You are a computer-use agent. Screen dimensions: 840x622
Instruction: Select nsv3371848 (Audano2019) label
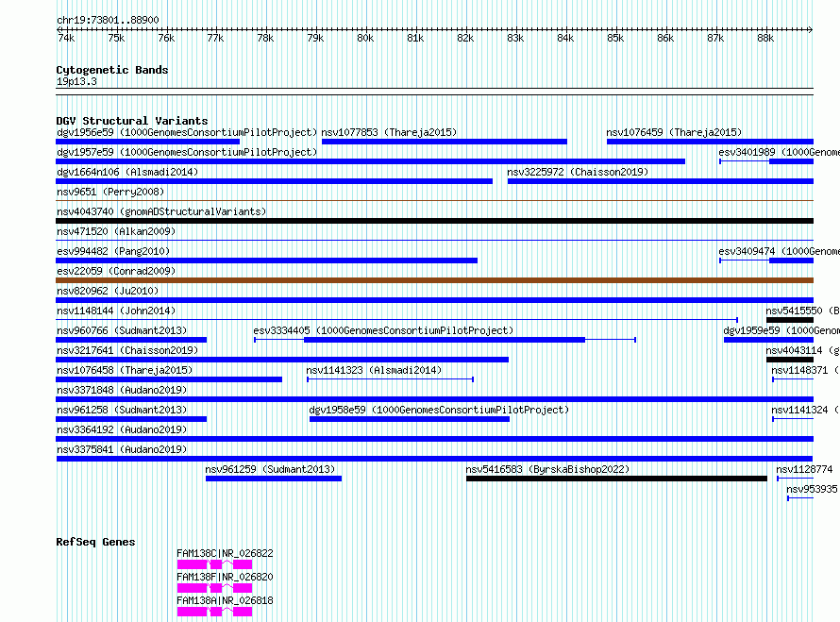tap(122, 390)
